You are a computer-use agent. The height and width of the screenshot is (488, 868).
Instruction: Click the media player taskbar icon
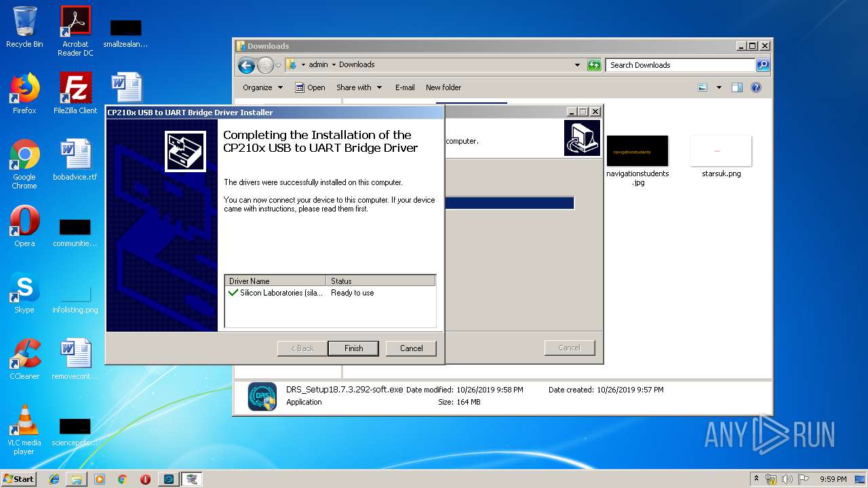tap(100, 479)
